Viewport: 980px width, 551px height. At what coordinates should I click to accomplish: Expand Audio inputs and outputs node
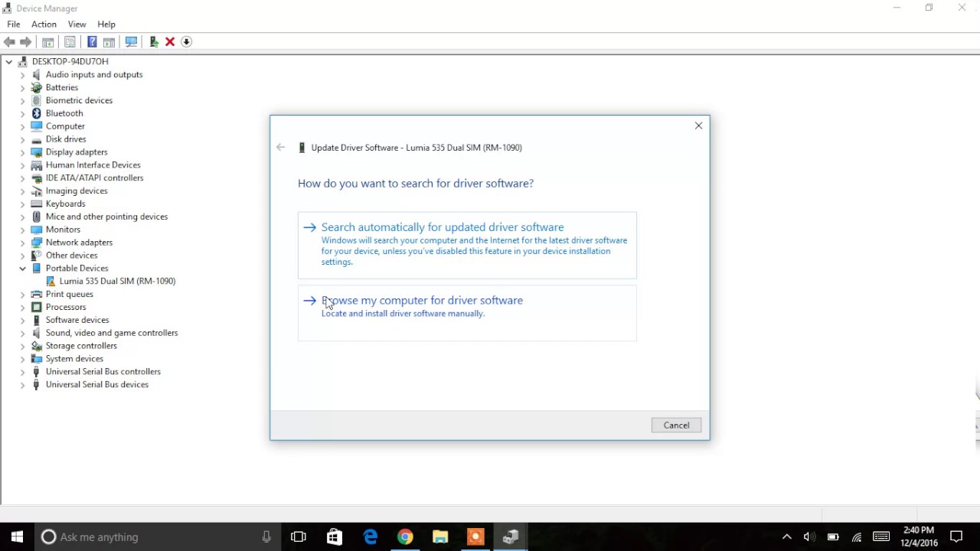click(x=22, y=74)
